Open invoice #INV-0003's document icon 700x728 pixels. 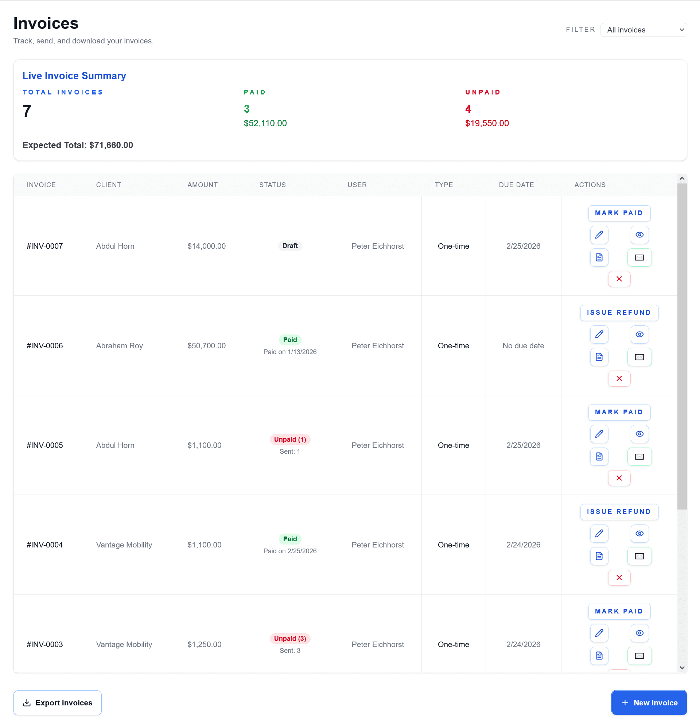pyautogui.click(x=599, y=656)
